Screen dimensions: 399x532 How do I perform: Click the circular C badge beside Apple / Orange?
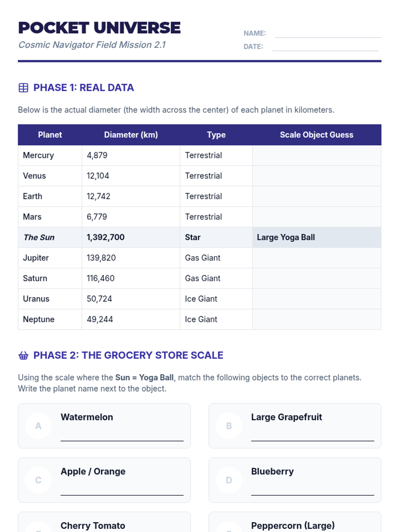[39, 480]
